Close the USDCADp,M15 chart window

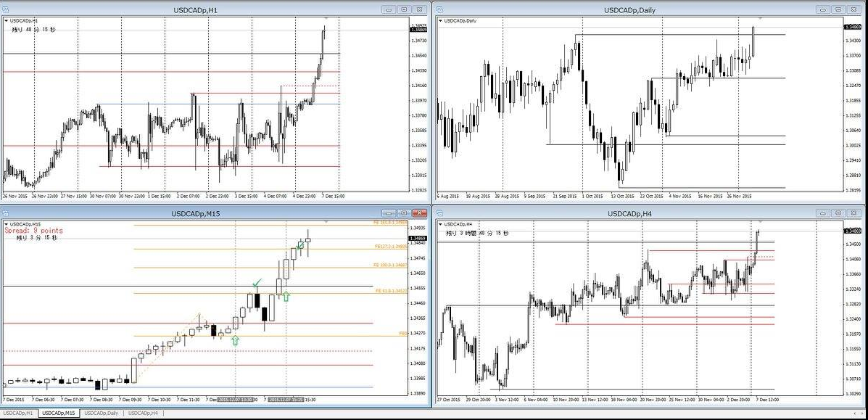click(419, 213)
